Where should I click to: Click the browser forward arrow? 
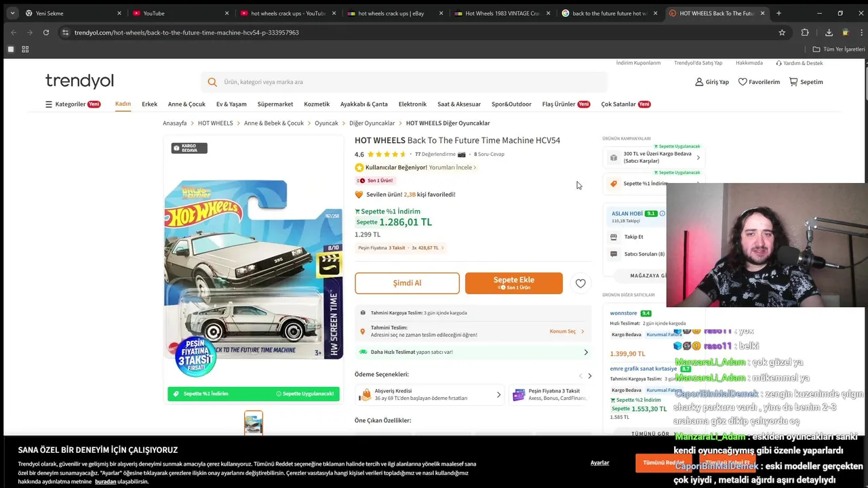tap(30, 32)
